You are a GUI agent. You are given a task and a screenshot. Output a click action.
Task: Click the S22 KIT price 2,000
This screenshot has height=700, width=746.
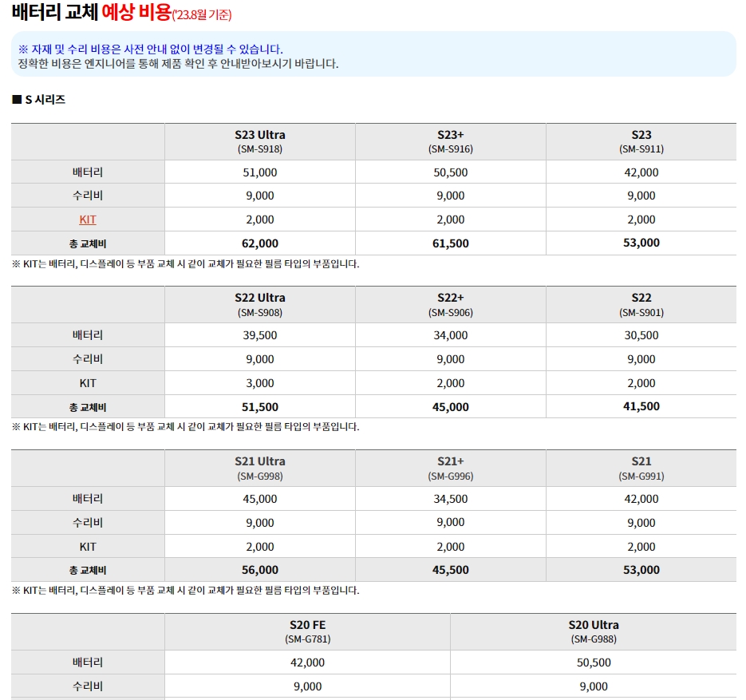point(641,382)
